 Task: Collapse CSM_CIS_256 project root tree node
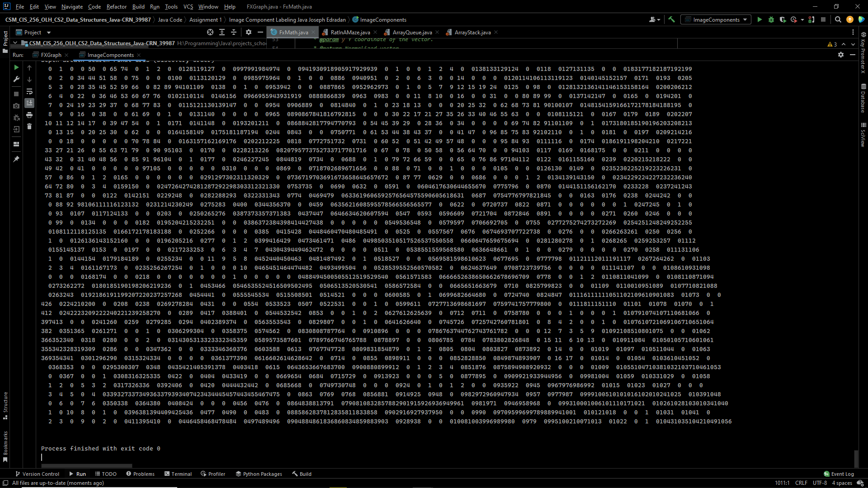pyautogui.click(x=15, y=43)
